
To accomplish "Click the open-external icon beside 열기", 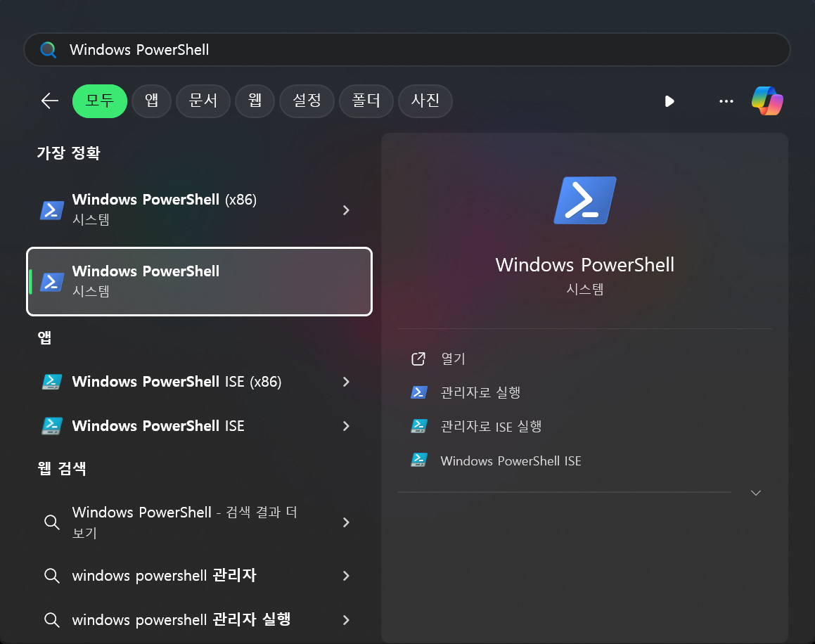I will (x=418, y=359).
